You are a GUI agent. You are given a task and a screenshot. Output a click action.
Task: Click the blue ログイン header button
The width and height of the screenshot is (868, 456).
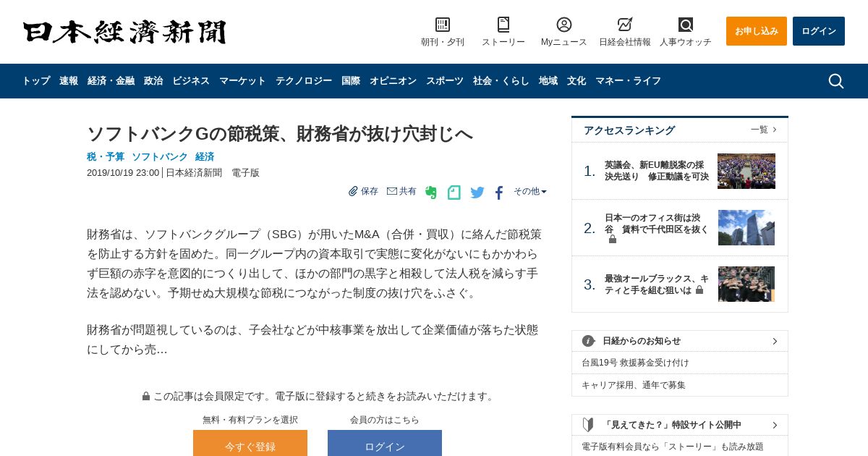819,31
